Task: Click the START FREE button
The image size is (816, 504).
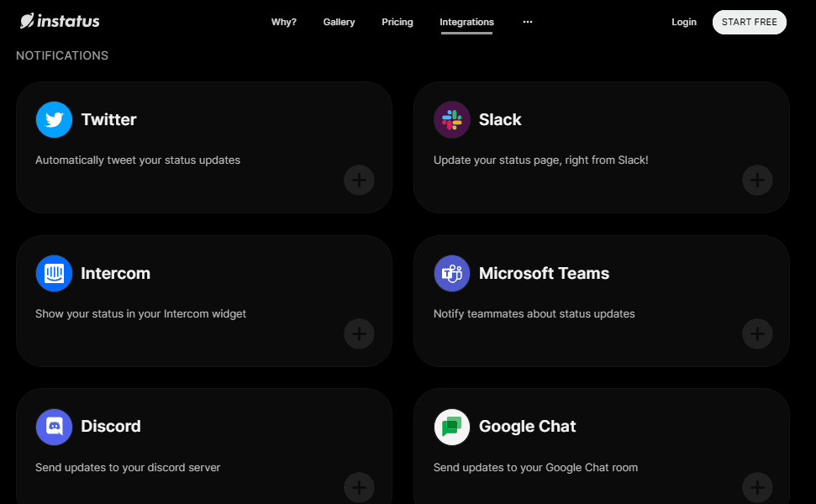Action: click(x=750, y=22)
